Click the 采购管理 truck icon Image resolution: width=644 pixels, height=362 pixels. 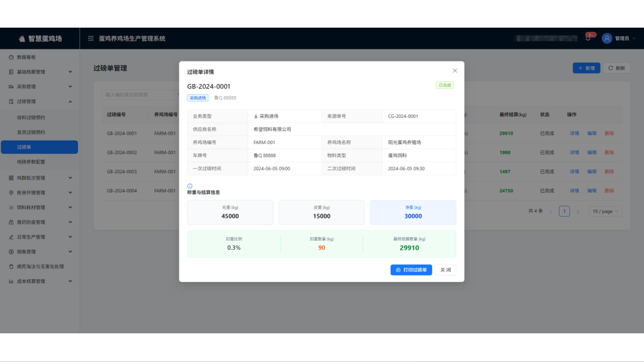[x=11, y=87]
